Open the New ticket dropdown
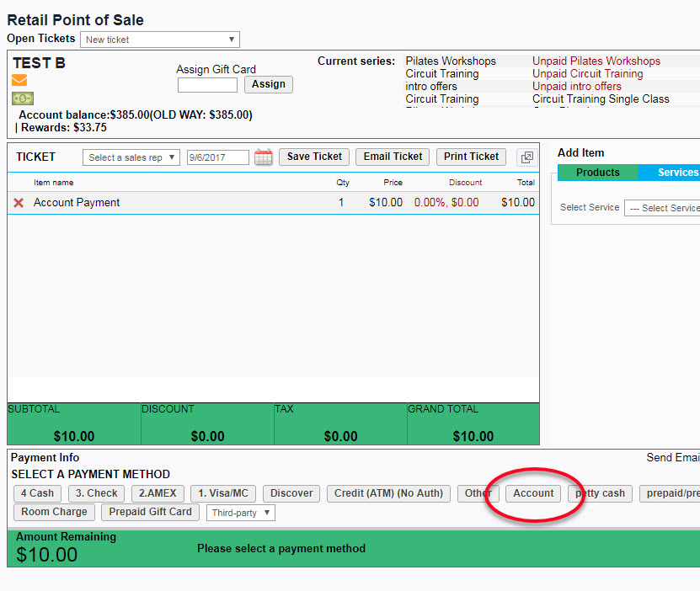Image resolution: width=700 pixels, height=591 pixels. point(158,39)
